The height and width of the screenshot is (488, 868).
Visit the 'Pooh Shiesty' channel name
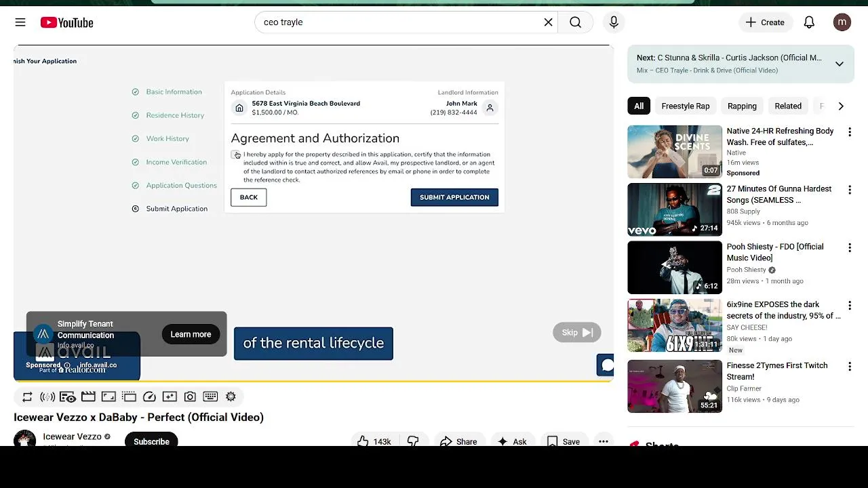pyautogui.click(x=746, y=270)
